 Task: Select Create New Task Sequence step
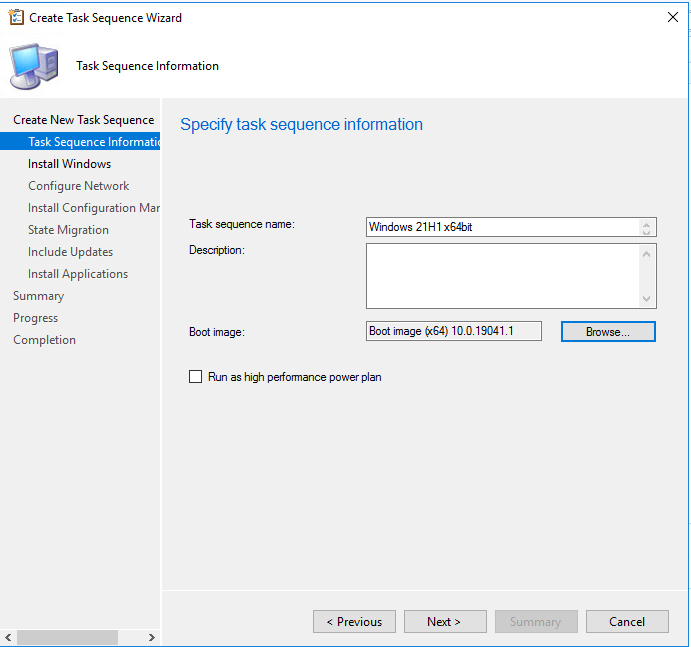click(x=84, y=120)
